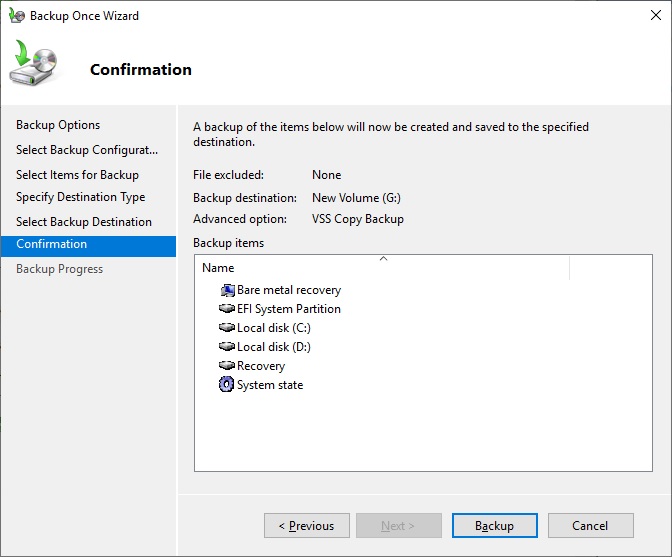Go back with the Previous button

click(x=306, y=526)
